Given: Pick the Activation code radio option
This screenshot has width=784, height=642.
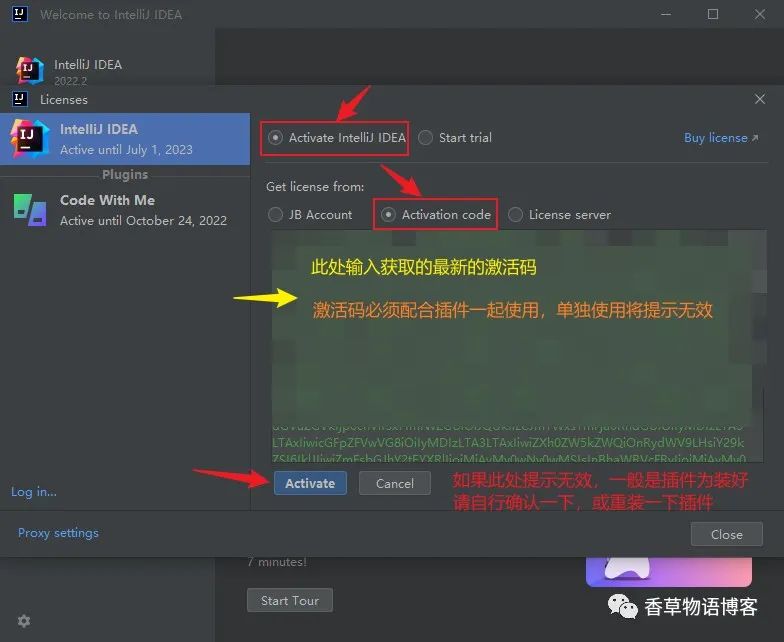Looking at the screenshot, I should (388, 214).
